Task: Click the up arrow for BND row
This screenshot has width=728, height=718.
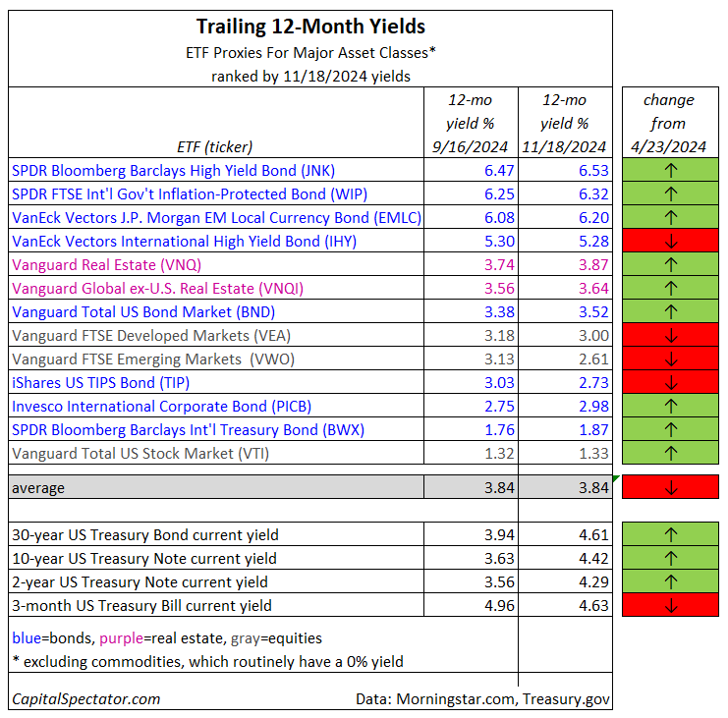Action: 670,312
